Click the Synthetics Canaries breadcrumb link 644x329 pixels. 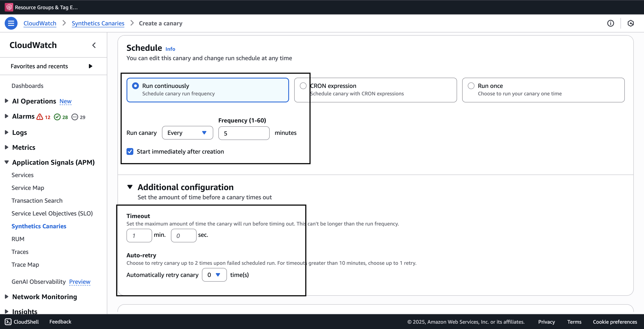tap(98, 23)
